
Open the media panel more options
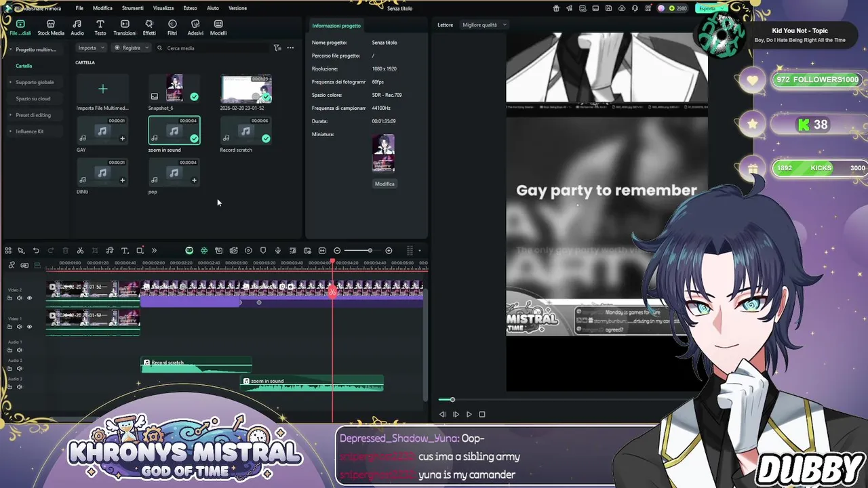coord(290,48)
